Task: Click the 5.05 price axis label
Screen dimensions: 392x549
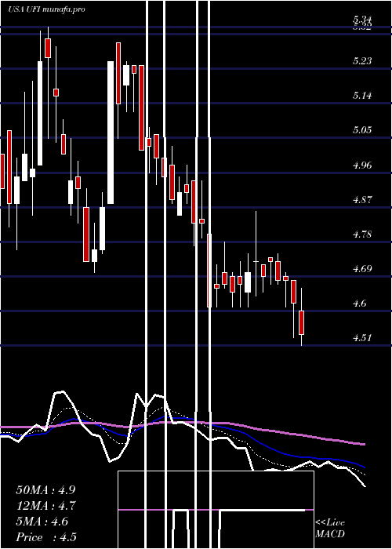Action: click(362, 130)
